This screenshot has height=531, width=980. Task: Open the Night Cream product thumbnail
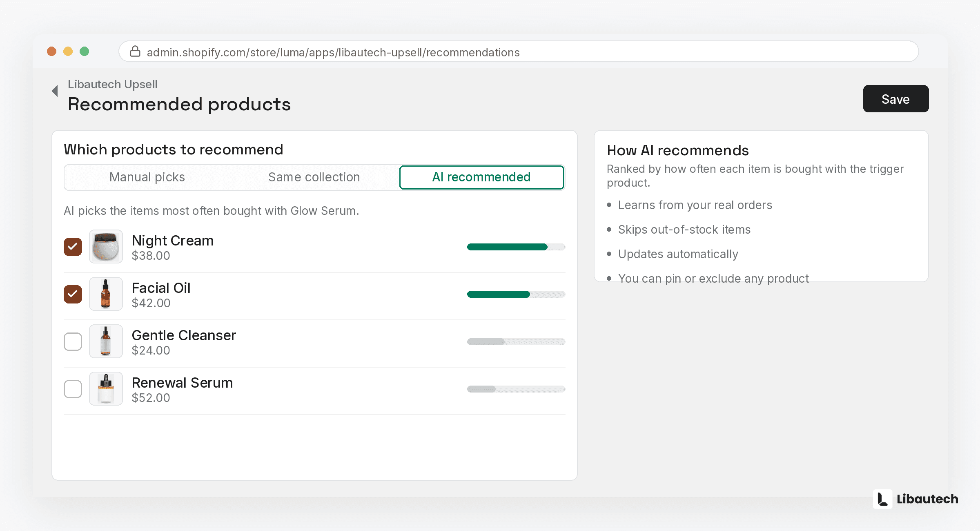pos(106,247)
